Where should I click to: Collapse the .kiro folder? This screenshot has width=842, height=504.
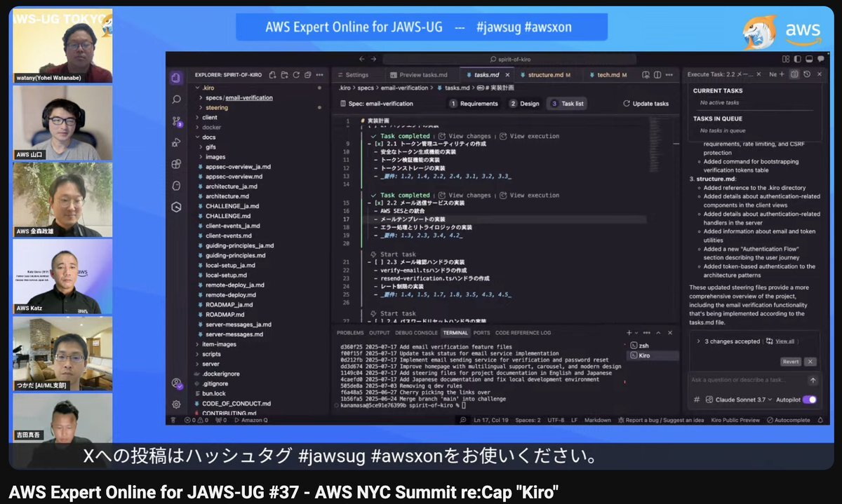(208, 88)
